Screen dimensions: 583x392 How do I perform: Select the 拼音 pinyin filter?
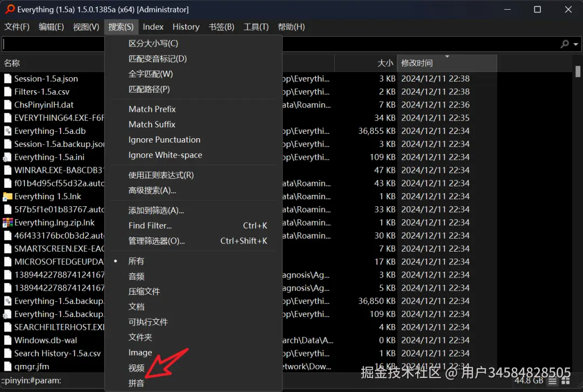pyautogui.click(x=194, y=383)
